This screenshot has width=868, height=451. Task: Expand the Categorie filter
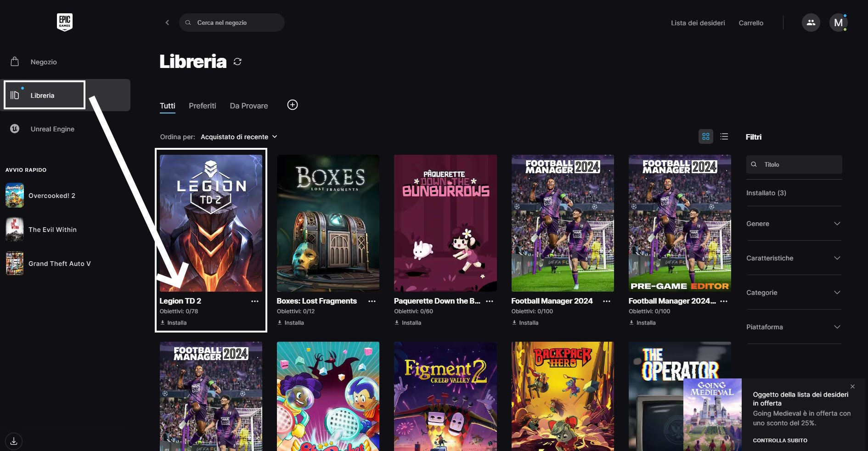(x=794, y=293)
